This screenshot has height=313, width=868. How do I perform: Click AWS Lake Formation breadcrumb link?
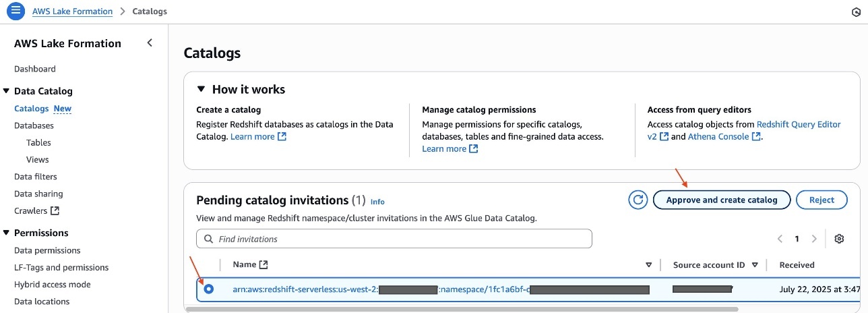[73, 11]
